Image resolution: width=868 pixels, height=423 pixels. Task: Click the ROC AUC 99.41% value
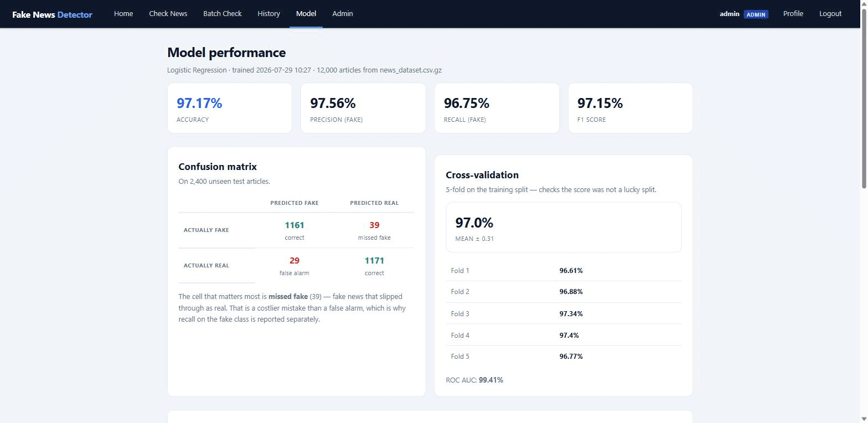[x=491, y=380]
